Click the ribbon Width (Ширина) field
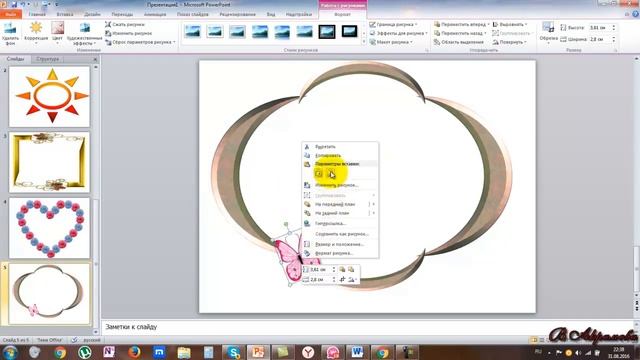This screenshot has width=640, height=360. click(x=599, y=39)
